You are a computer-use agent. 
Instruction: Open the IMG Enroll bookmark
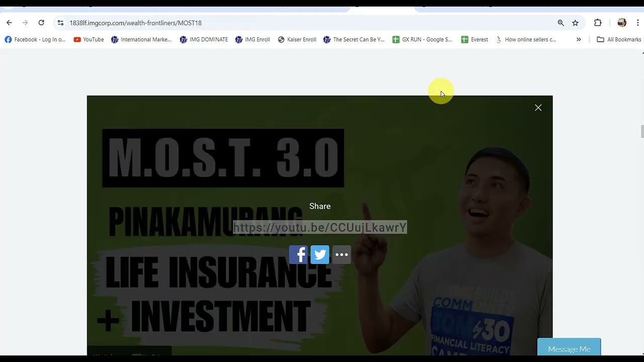(253, 39)
